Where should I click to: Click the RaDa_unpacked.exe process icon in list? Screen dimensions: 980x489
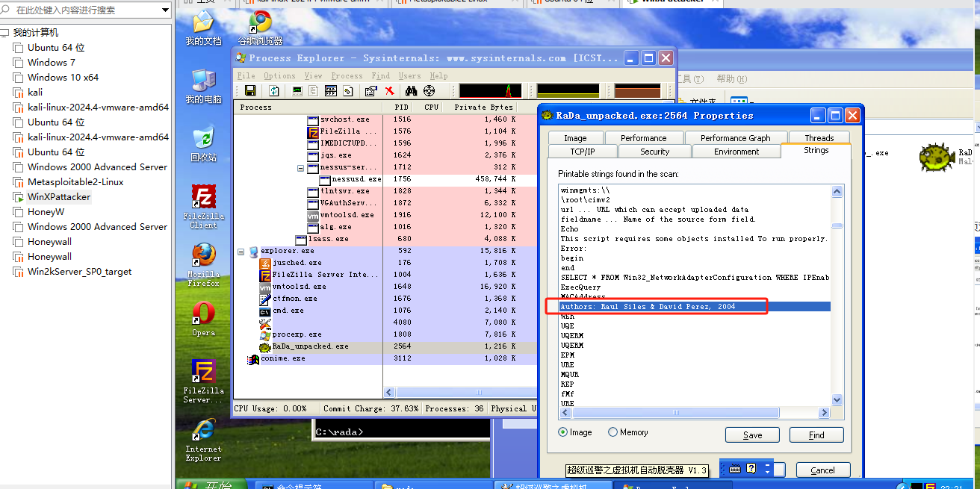264,347
